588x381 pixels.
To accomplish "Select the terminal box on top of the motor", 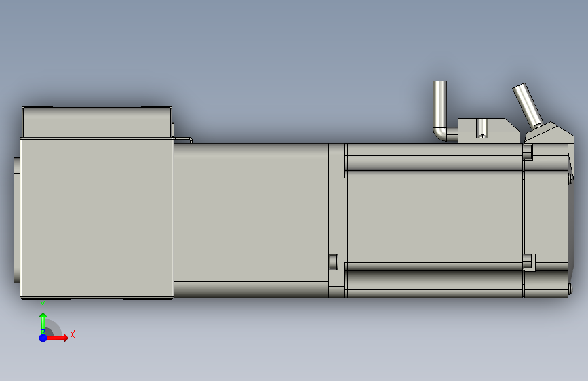I will [x=488, y=130].
